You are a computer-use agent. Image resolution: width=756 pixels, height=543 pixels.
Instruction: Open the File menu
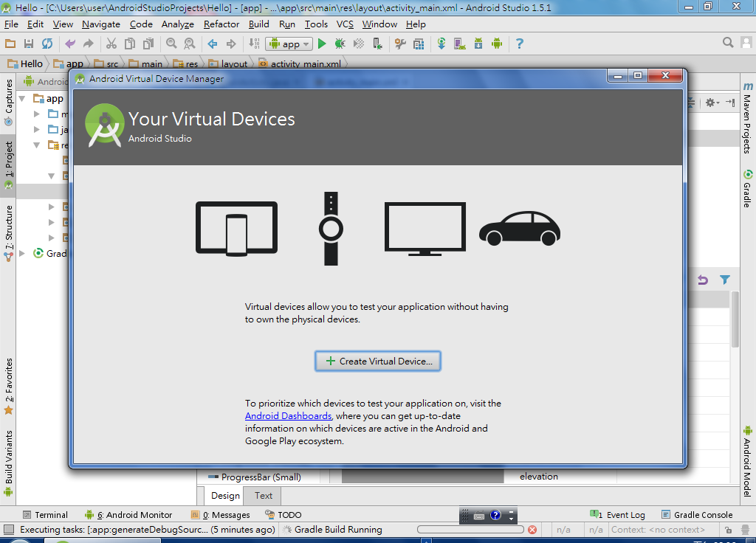pos(11,24)
